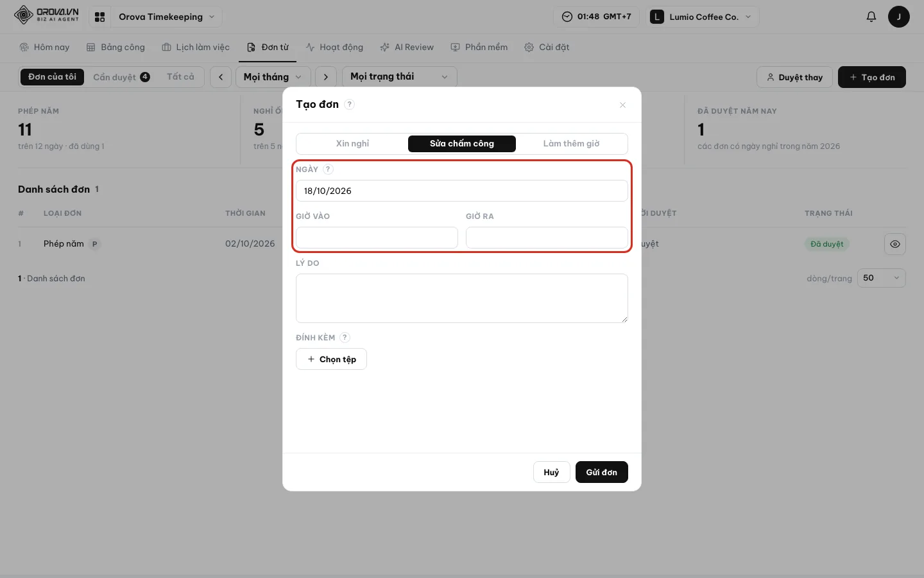This screenshot has width=924, height=578.
Task: Click the notification bell icon
Action: 871,17
